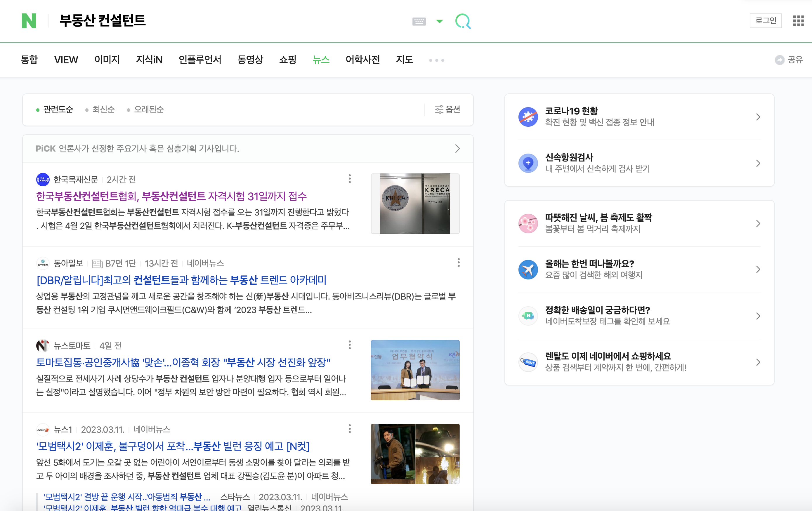The width and height of the screenshot is (812, 511).
Task: Click the airplane 해외 여행지 icon
Action: pyautogui.click(x=528, y=270)
